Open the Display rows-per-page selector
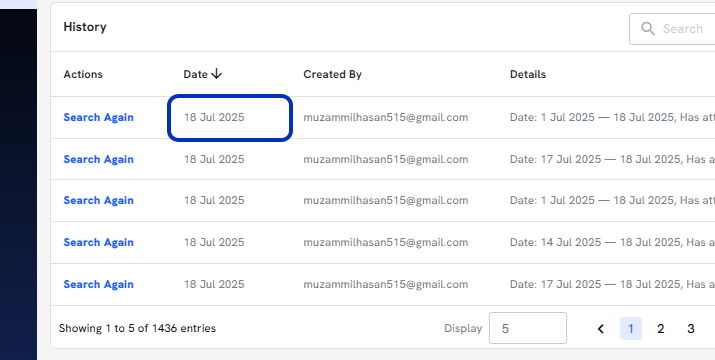Viewport: 715px width, 360px height. click(x=528, y=328)
